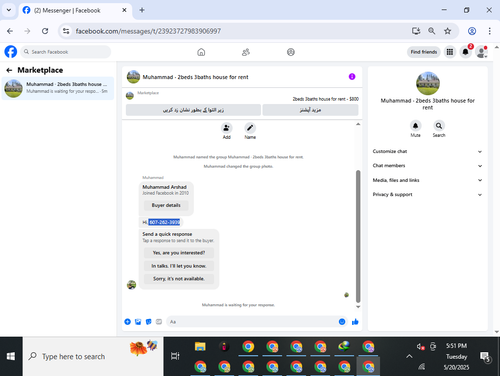Click the Buyer details button

tap(166, 205)
